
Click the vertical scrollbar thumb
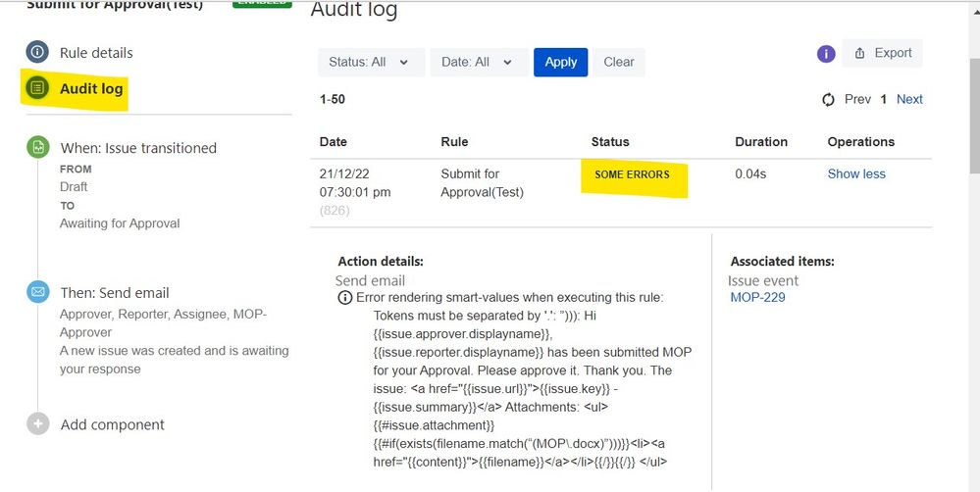(974, 114)
